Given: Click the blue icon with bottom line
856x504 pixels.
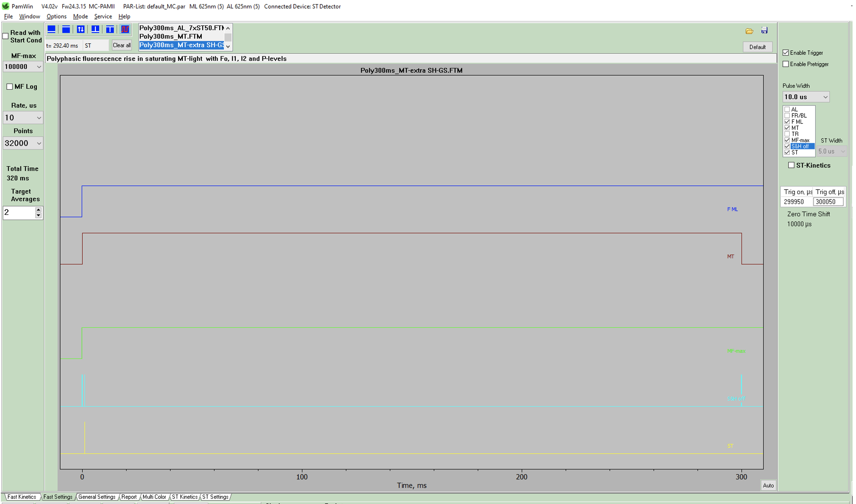Looking at the screenshot, I should [x=51, y=29].
